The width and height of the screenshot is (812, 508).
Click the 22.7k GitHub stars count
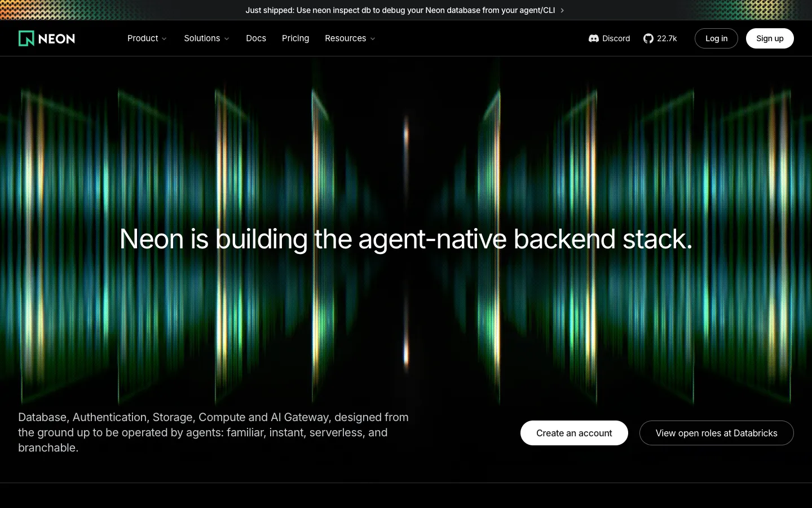(667, 38)
